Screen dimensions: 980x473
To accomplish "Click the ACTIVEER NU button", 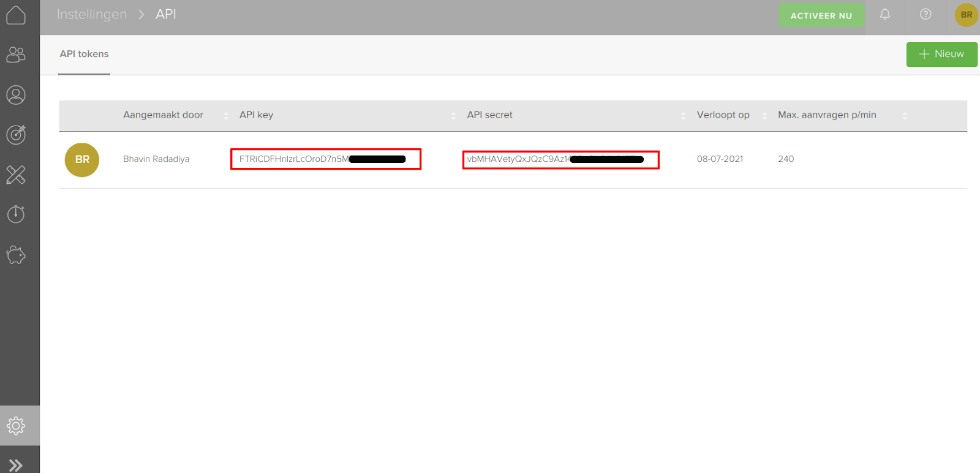I will click(821, 15).
